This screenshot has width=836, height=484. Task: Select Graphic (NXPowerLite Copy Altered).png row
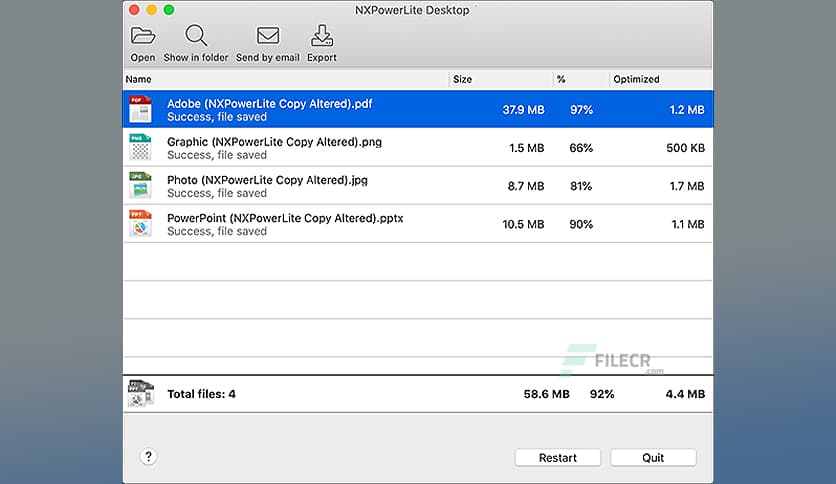click(418, 148)
